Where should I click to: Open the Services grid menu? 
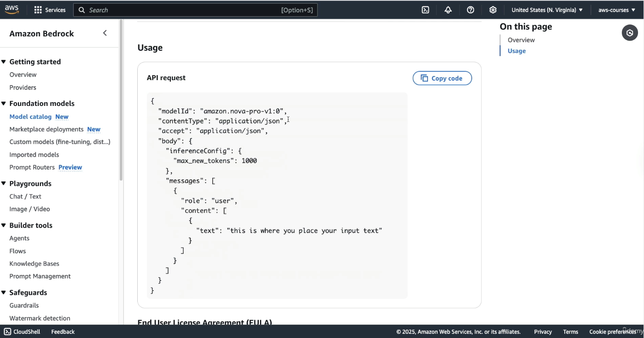pyautogui.click(x=50, y=10)
